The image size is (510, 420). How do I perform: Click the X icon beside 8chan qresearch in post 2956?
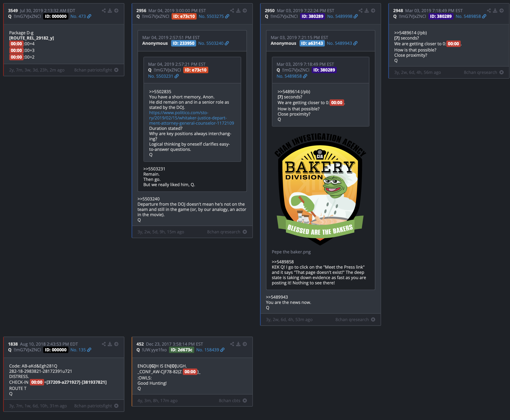(x=245, y=232)
